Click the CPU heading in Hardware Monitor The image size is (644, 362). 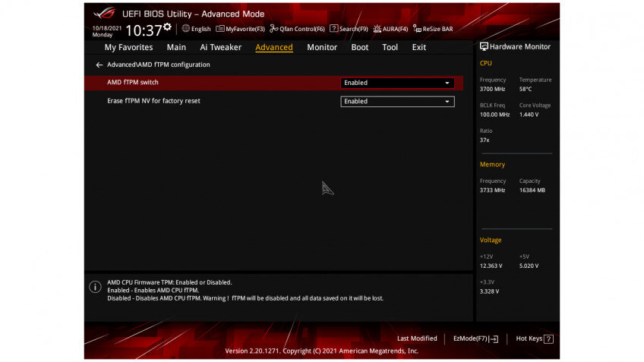[x=485, y=63]
